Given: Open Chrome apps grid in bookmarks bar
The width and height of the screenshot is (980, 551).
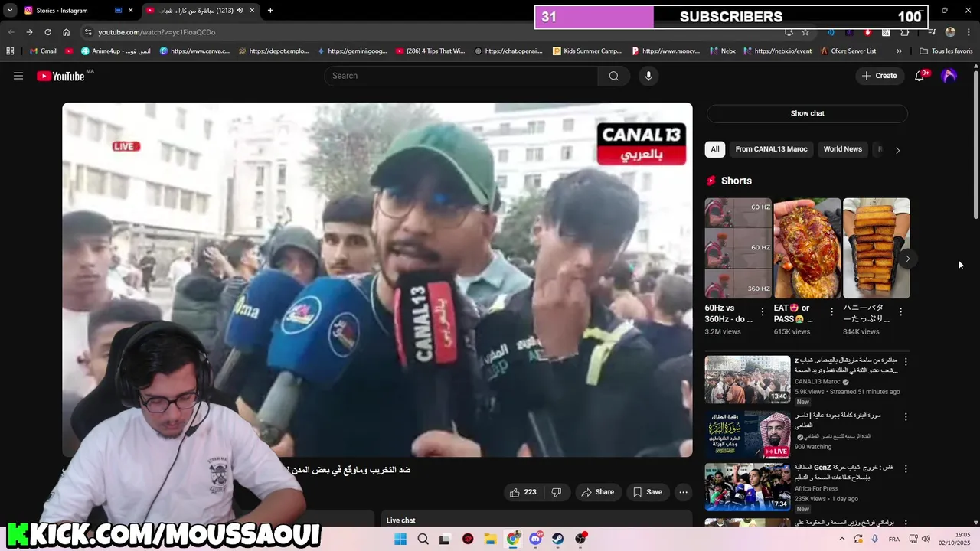Looking at the screenshot, I should point(10,51).
